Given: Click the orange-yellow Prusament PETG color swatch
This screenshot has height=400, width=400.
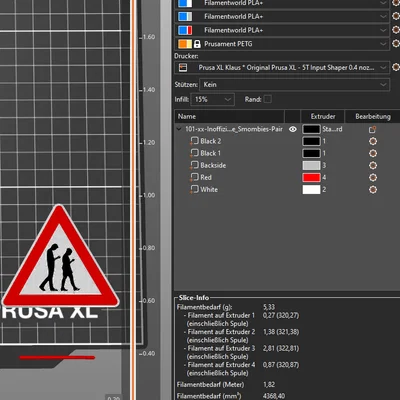Looking at the screenshot, I should pyautogui.click(x=185, y=44).
